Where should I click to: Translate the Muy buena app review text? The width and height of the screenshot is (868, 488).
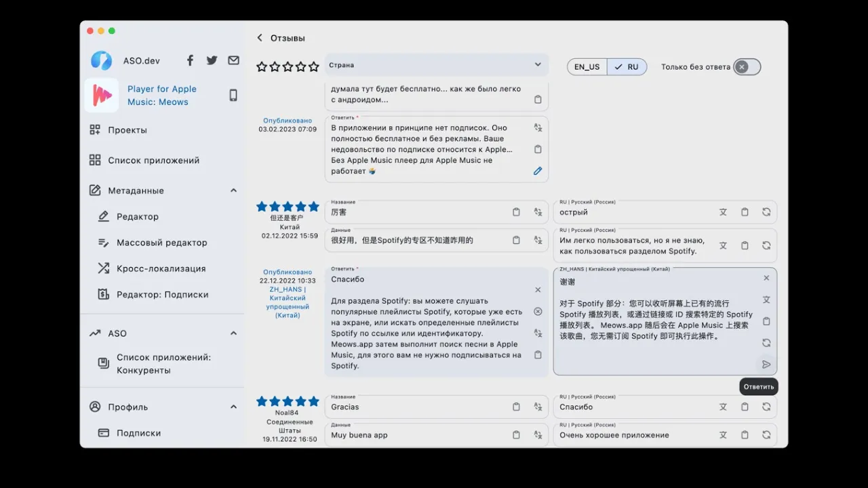coord(538,435)
